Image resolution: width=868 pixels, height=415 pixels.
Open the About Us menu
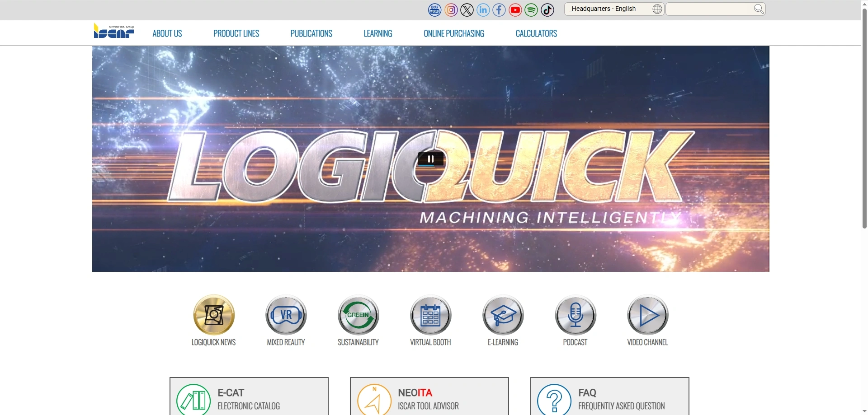167,33
